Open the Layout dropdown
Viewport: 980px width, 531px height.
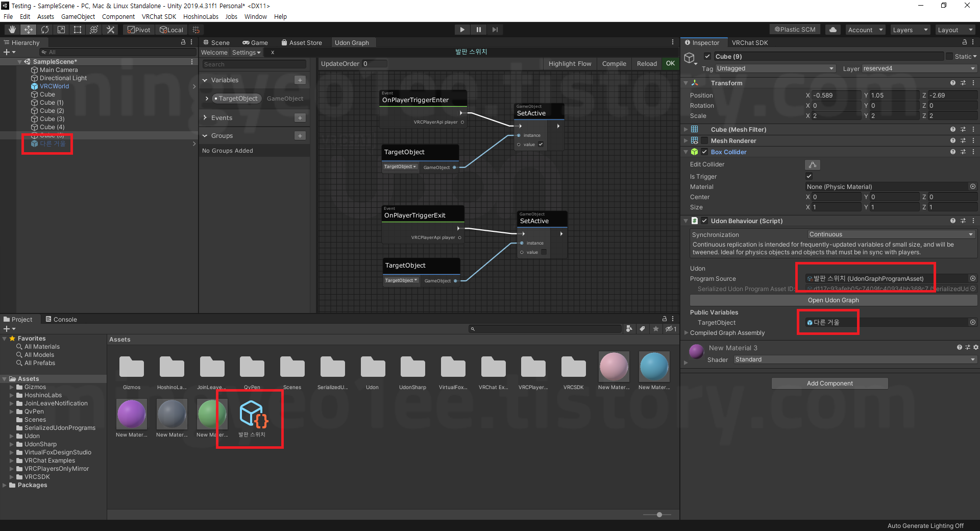(955, 30)
